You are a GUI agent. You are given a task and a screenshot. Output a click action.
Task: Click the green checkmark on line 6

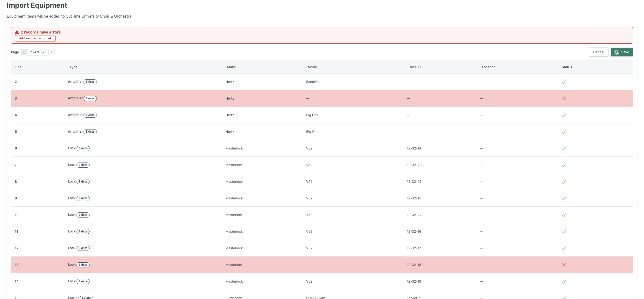[564, 148]
